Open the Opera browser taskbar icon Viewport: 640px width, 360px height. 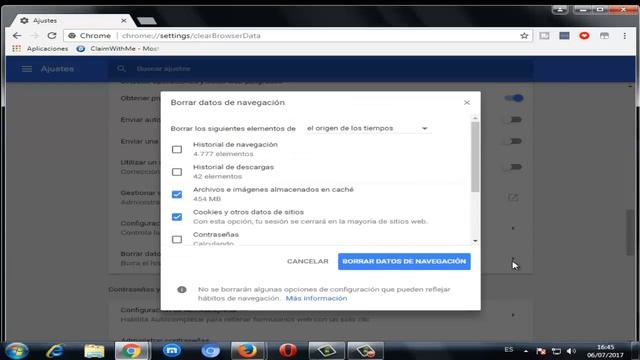pos(287,351)
